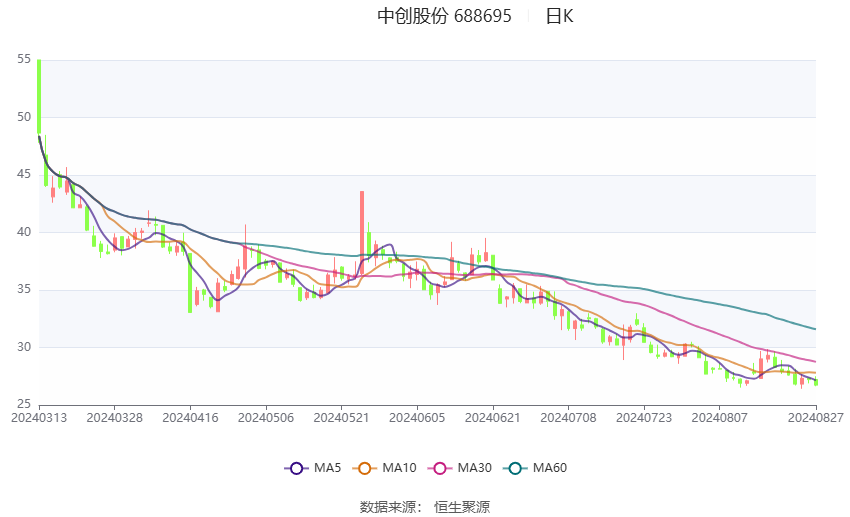Select the long green candlestick at 20240416
This screenshot has width=850, height=517.
[190, 282]
